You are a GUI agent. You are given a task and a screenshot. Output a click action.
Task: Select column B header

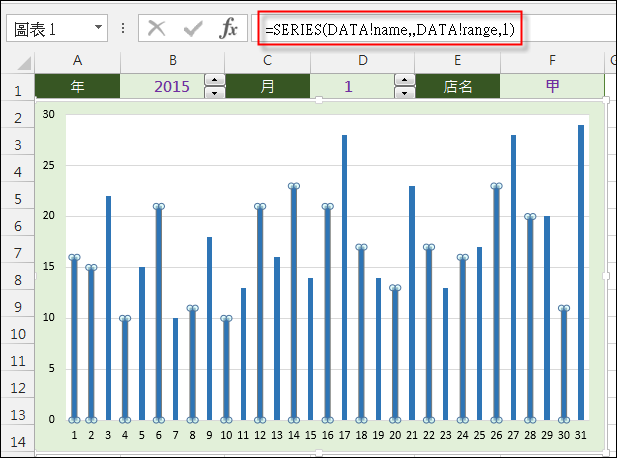coord(173,61)
